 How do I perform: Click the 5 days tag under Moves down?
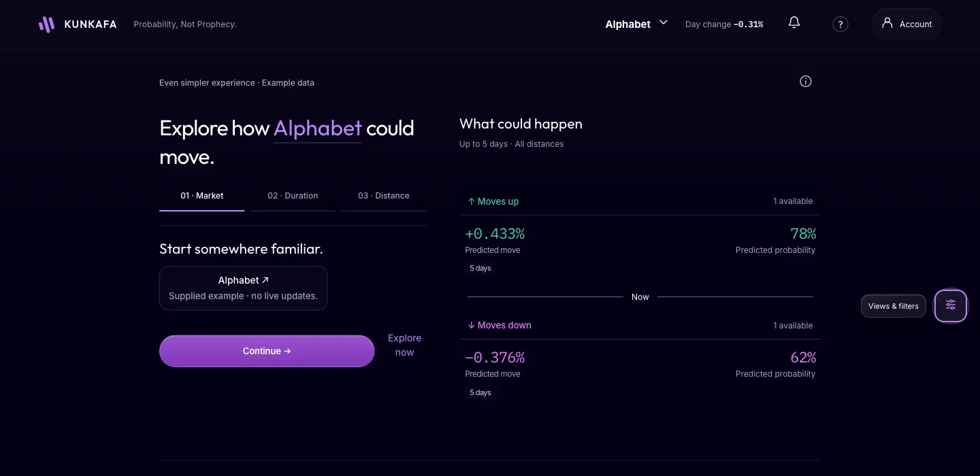tap(480, 393)
